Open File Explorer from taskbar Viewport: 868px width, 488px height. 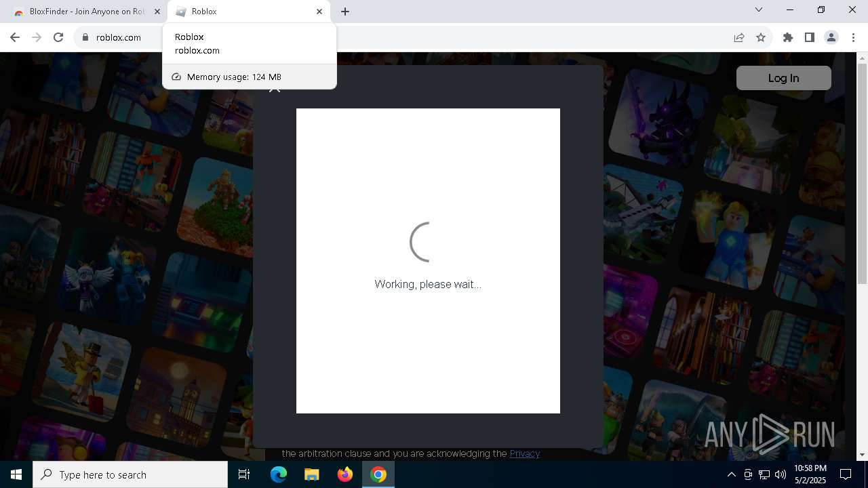(311, 474)
